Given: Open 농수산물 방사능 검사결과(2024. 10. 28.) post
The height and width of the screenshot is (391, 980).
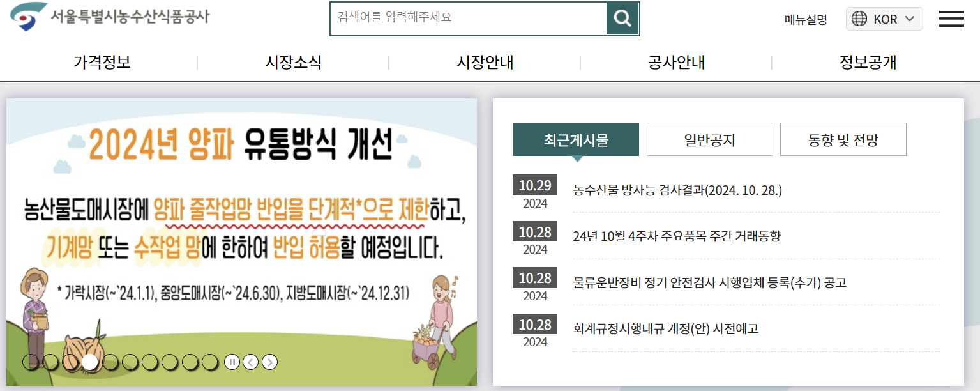Looking at the screenshot, I should (677, 190).
